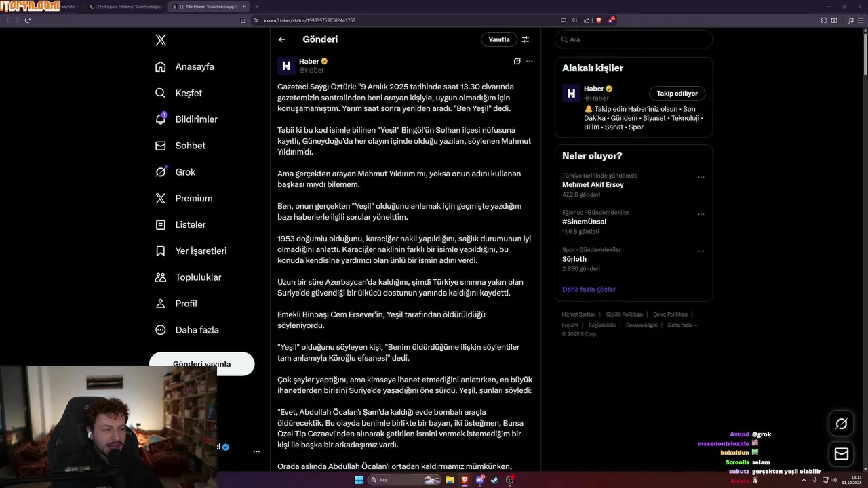
Task: Open Haber avatar in Alakalı kişiler
Action: tap(571, 94)
